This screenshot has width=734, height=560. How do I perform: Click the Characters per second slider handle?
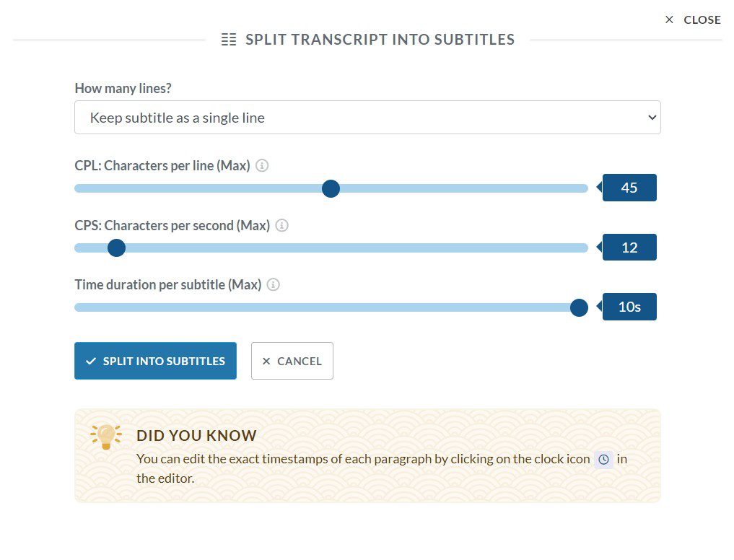pyautogui.click(x=116, y=248)
